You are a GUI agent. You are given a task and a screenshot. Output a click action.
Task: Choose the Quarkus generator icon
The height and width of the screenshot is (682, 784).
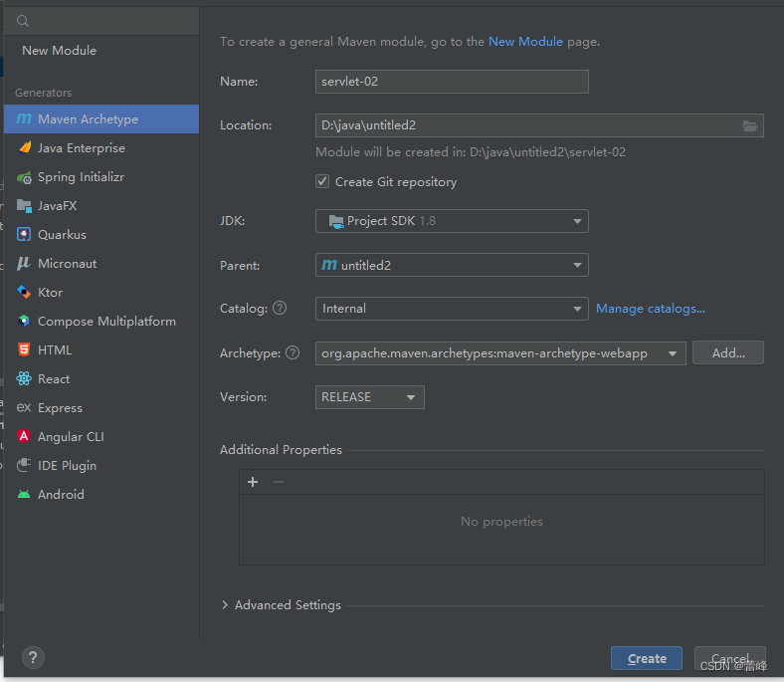[x=24, y=235]
